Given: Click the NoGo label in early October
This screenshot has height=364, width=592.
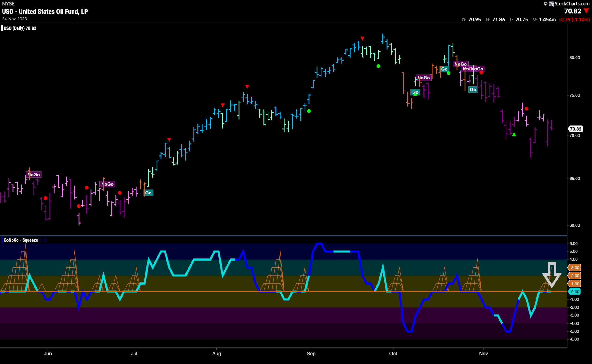Looking at the screenshot, I should (424, 78).
